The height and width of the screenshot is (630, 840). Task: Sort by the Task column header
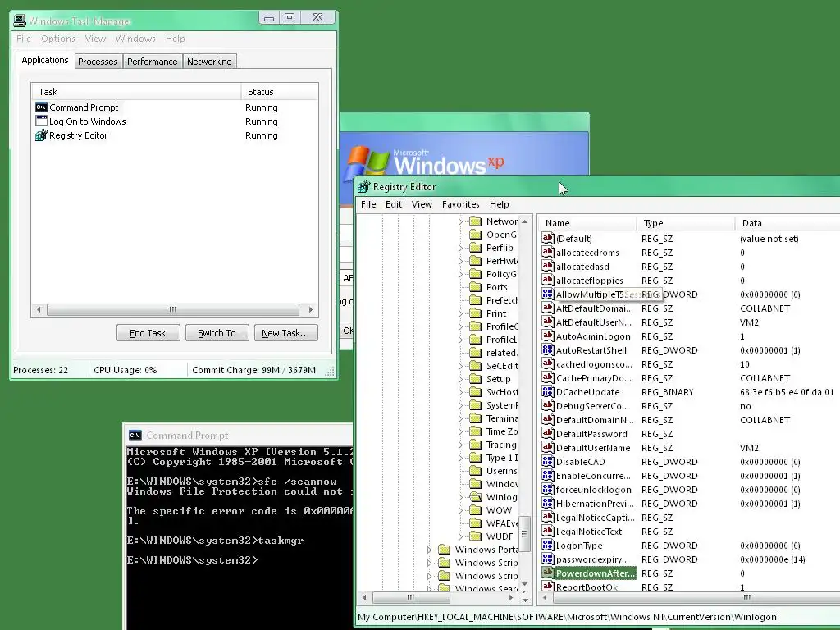click(136, 92)
